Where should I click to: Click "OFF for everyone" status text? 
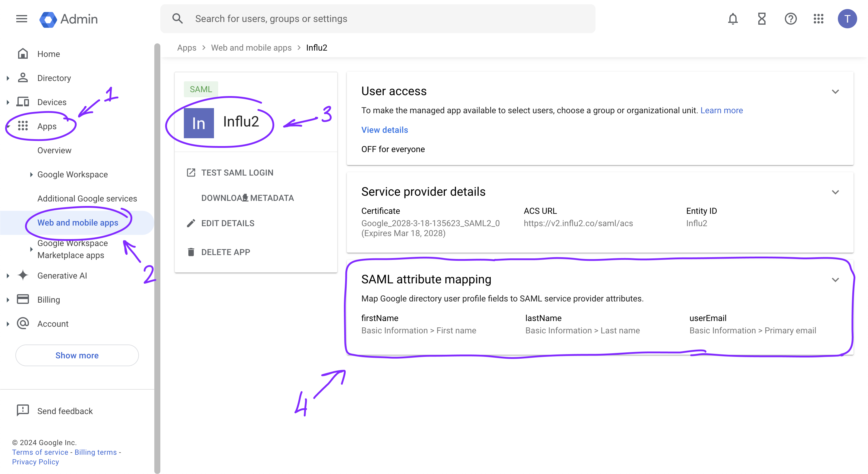point(393,149)
